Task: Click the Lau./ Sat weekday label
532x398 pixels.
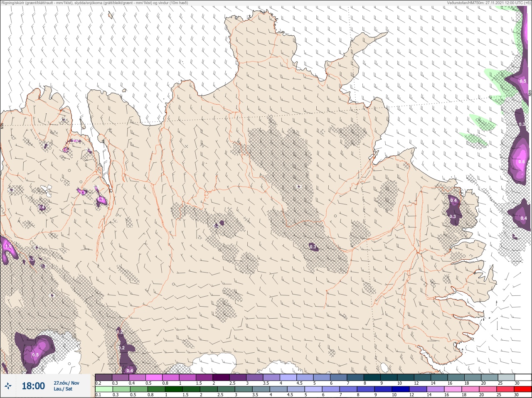Action: pos(63,389)
